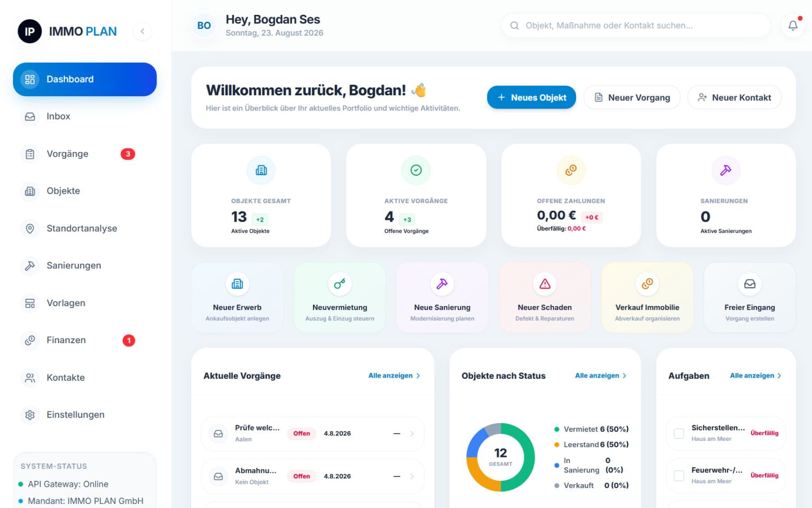Click the Neues Objekt button

point(531,98)
